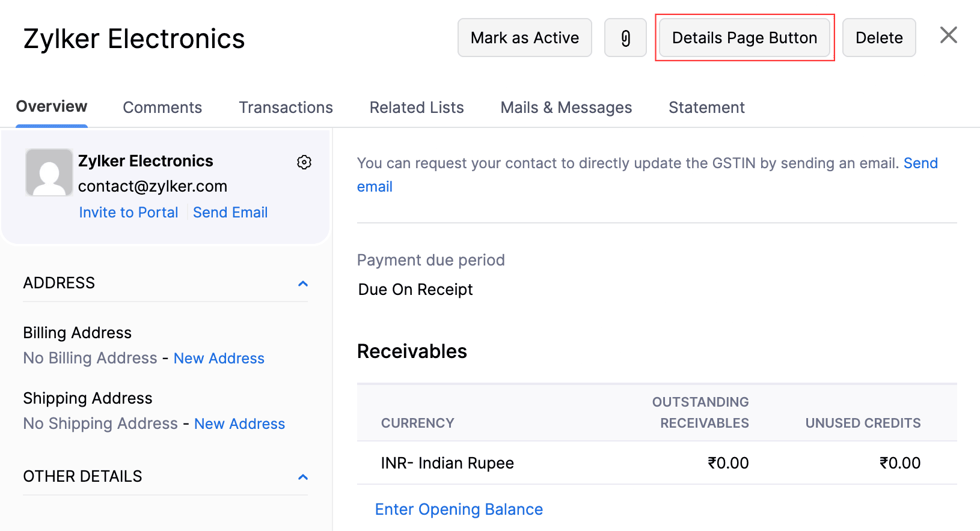
Task: Add a New Address for billing
Action: tap(219, 359)
